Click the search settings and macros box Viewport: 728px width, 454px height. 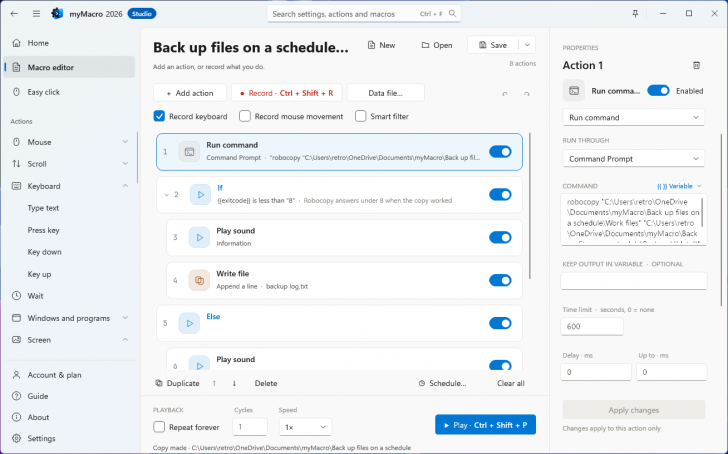[x=364, y=14]
